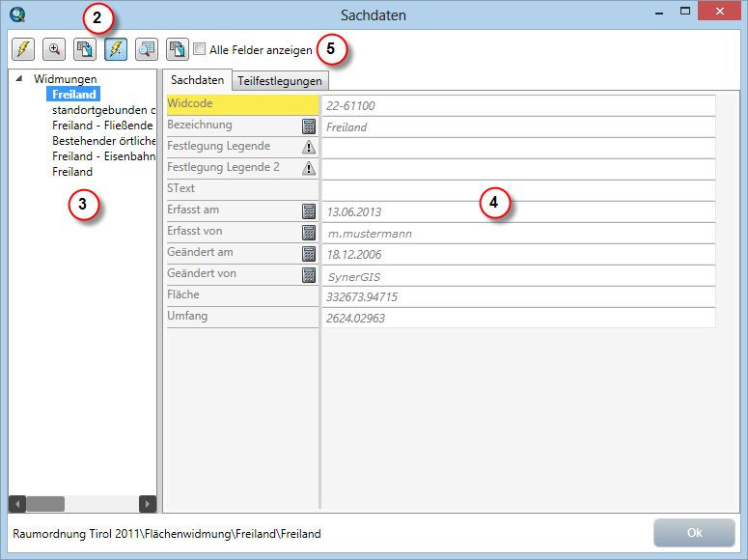Image resolution: width=748 pixels, height=560 pixels.
Task: Click the magnifier zoom-to-feature icon
Action: (54, 49)
